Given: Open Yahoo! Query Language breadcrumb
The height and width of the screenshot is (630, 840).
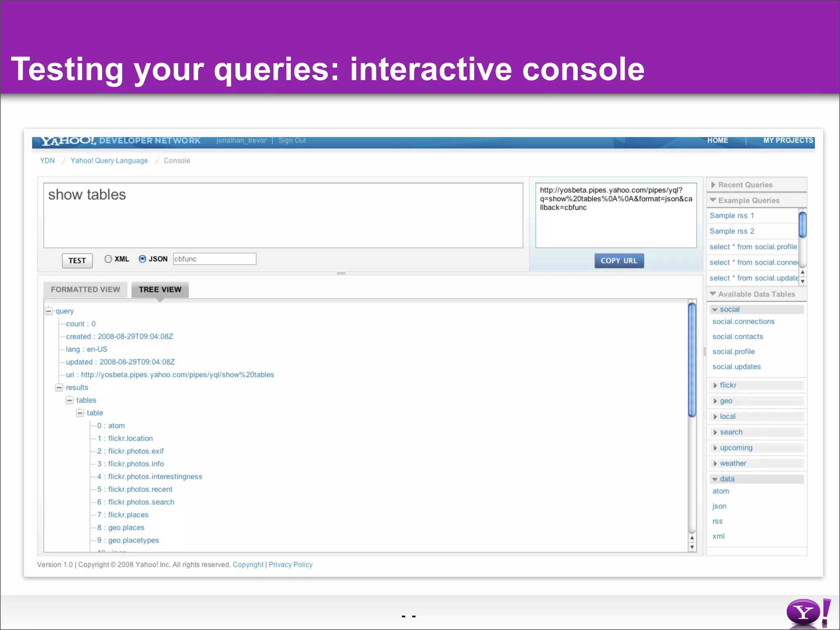Looking at the screenshot, I should (109, 160).
